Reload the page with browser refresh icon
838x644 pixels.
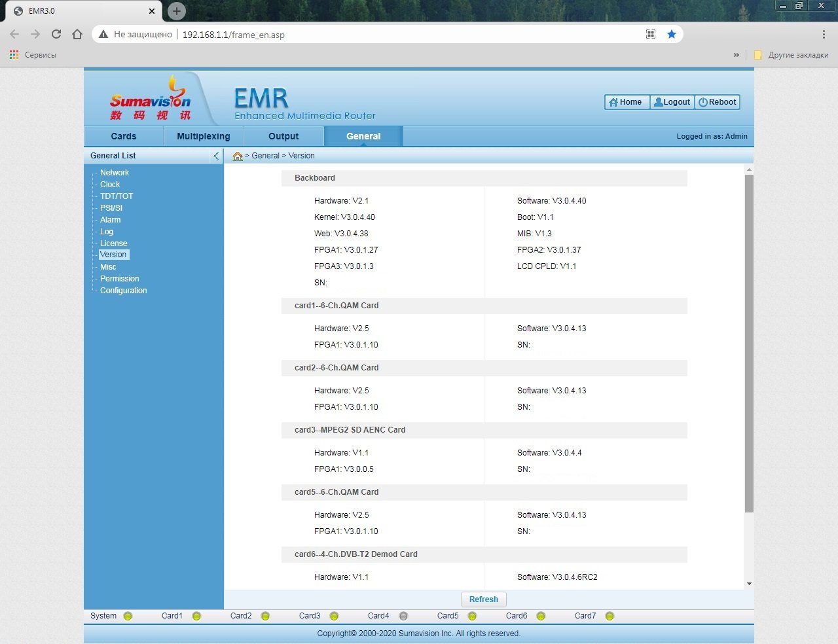pyautogui.click(x=56, y=34)
